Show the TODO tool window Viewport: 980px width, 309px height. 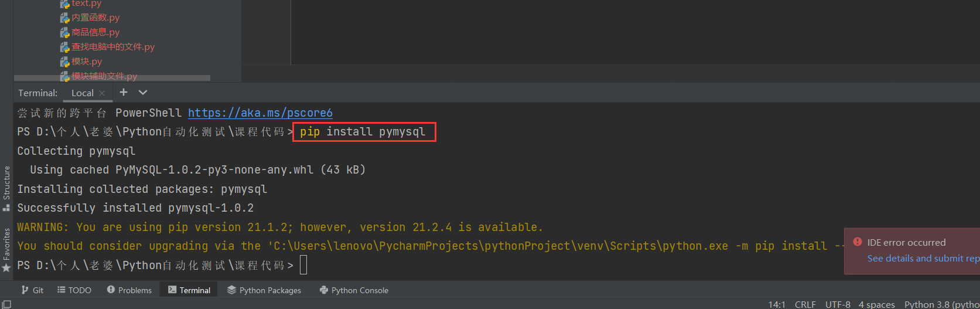74,290
